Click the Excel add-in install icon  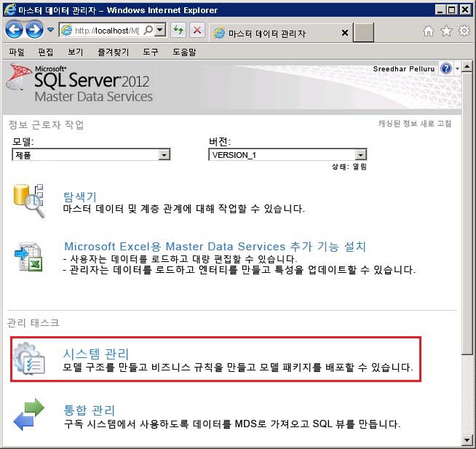pyautogui.click(x=28, y=257)
